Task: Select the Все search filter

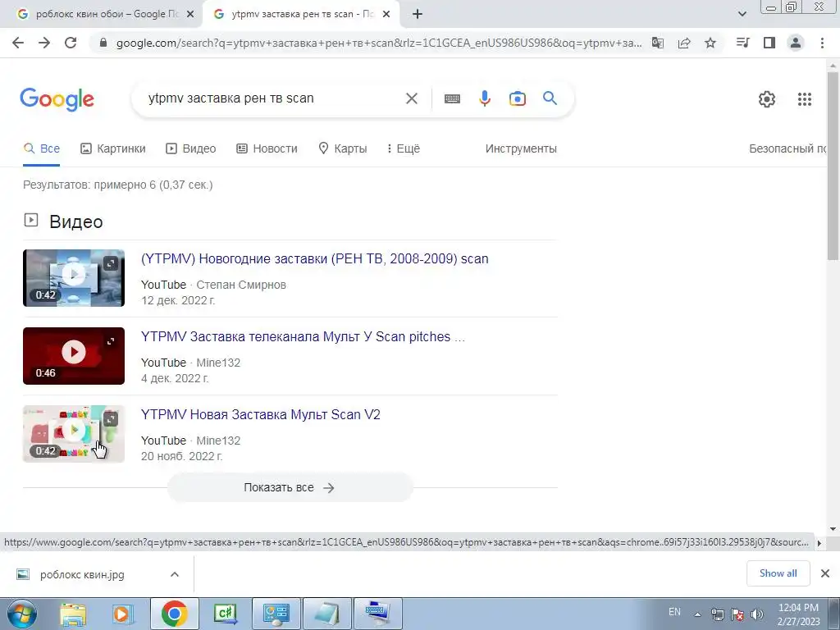Action: coord(42,149)
